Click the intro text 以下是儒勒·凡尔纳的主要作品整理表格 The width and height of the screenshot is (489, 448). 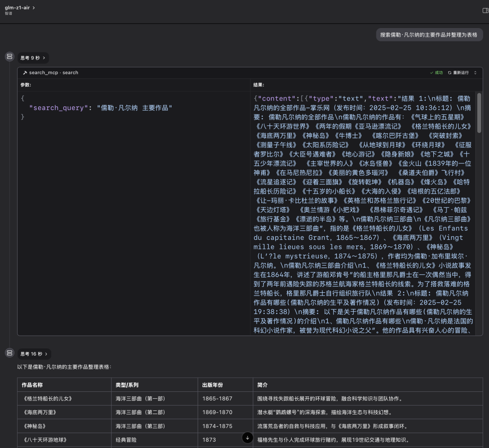coord(64,367)
